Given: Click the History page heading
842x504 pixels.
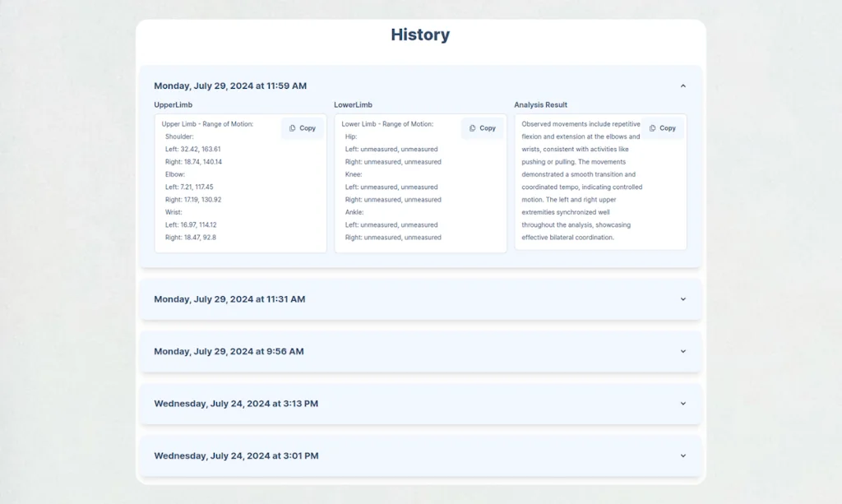Looking at the screenshot, I should click(x=420, y=35).
